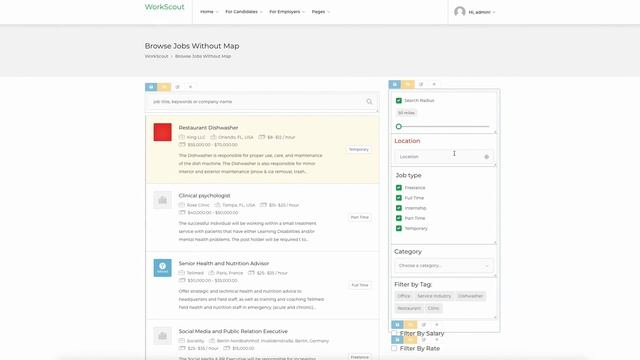Uncheck the Temporary job type
The height and width of the screenshot is (360, 640).
[x=399, y=229]
